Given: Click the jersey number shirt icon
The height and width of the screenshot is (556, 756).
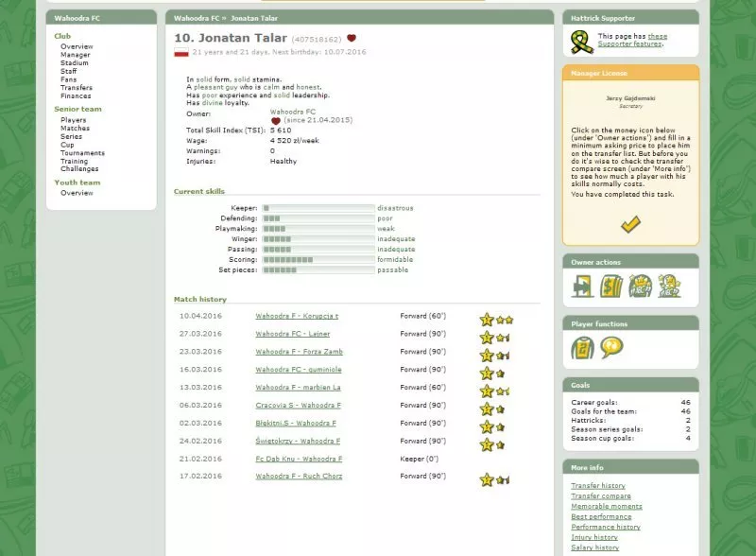Looking at the screenshot, I should point(581,347).
